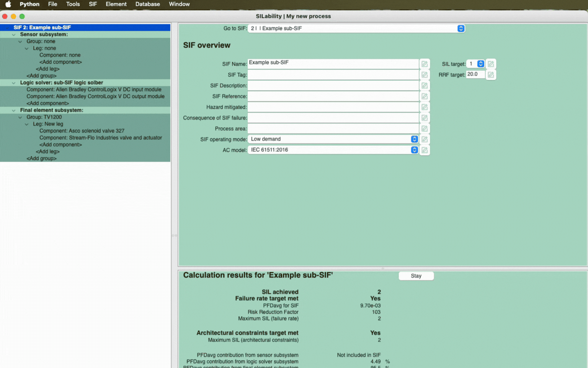Collapse the Sensor subsystem tree node
Screen dimensions: 588x368
click(14, 34)
